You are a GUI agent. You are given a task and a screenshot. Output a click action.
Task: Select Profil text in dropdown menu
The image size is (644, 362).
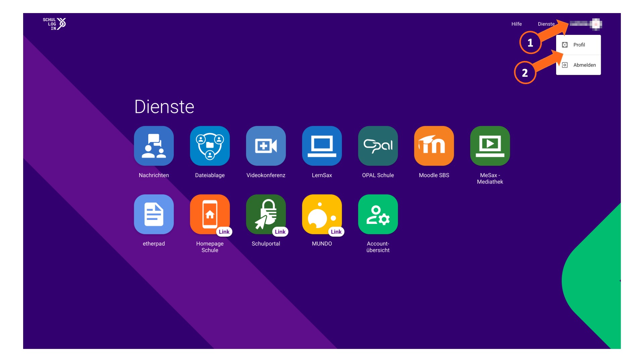(579, 45)
